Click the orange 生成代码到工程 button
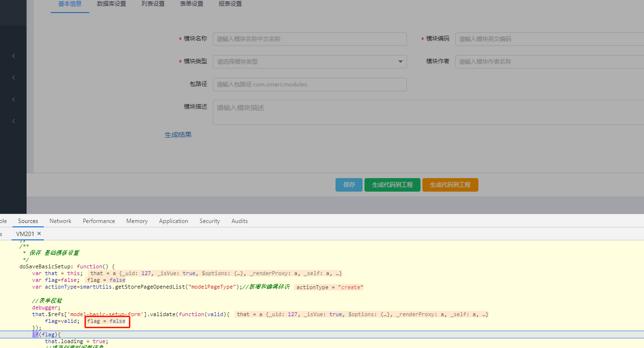Image resolution: width=644 pixels, height=348 pixels. click(x=450, y=185)
